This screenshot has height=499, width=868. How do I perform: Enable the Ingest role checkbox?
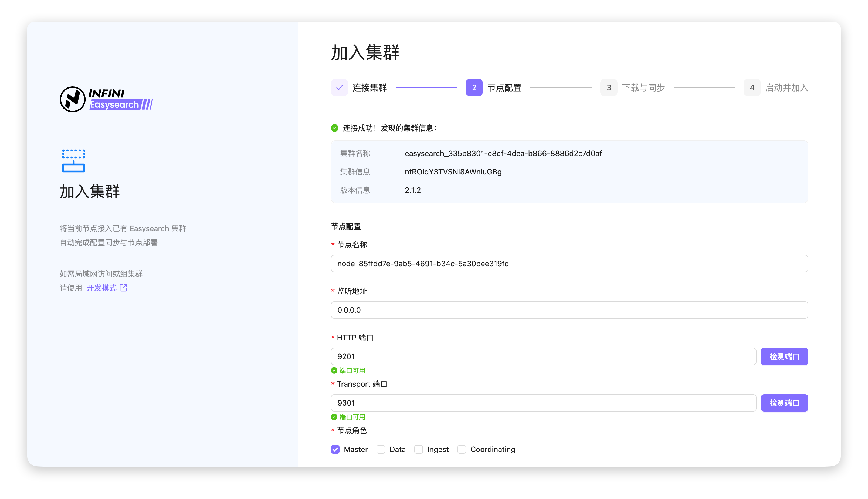tap(419, 449)
